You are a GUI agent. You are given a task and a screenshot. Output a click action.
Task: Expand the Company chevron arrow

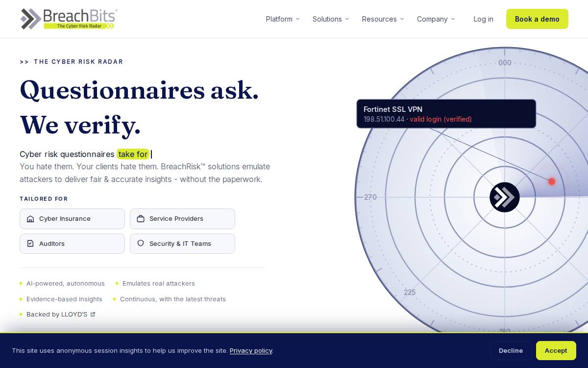pyautogui.click(x=453, y=19)
